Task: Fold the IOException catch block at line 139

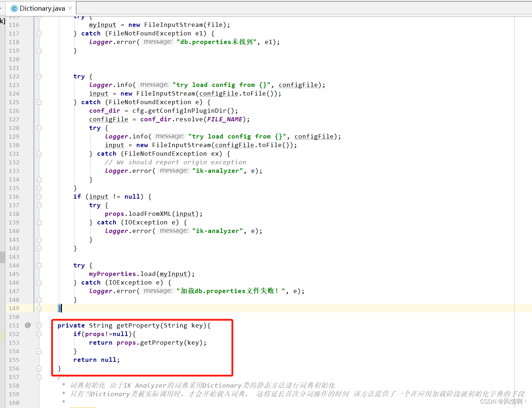Action: click(x=39, y=223)
